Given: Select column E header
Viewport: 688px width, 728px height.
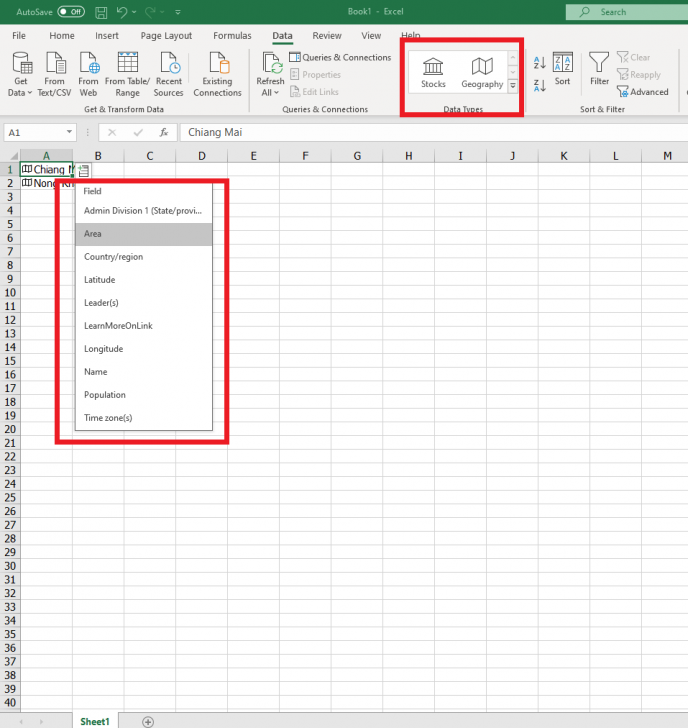Looking at the screenshot, I should (x=253, y=156).
